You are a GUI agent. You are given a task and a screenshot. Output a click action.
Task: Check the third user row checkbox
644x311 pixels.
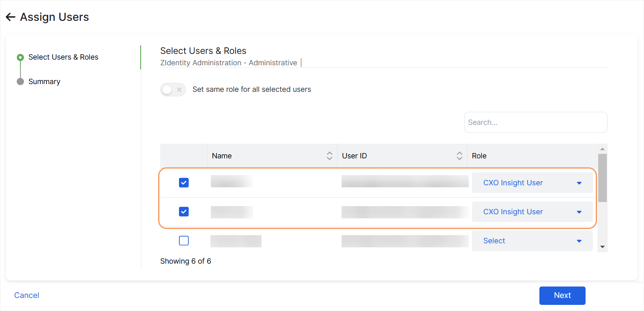pos(184,241)
